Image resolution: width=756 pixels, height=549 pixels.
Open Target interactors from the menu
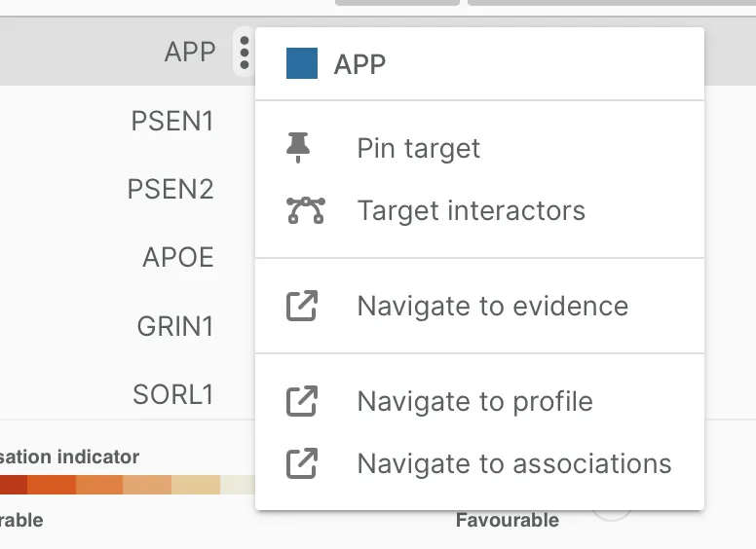479,210
